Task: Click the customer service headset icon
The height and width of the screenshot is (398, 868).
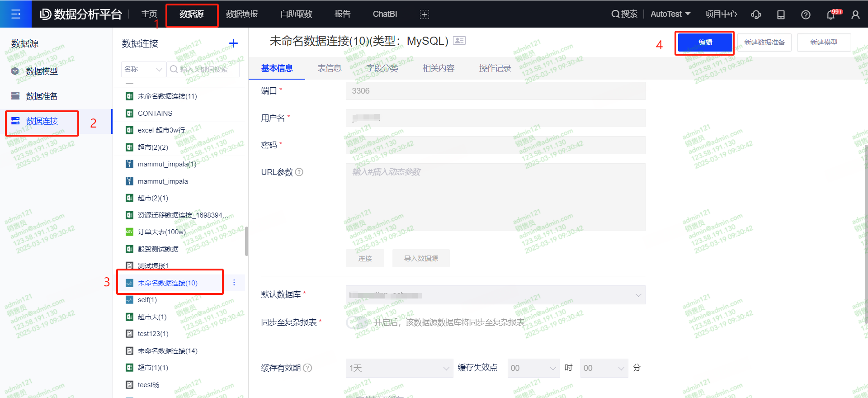Action: pyautogui.click(x=756, y=14)
